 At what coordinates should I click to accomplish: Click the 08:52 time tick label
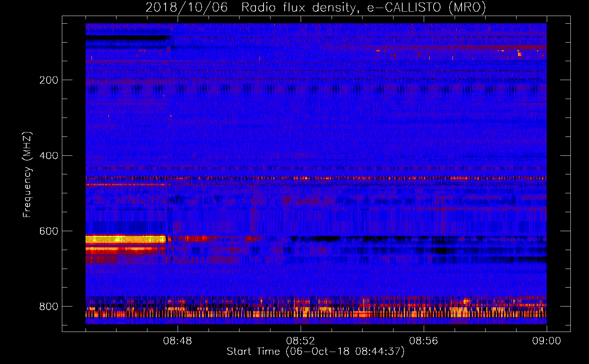(301, 341)
